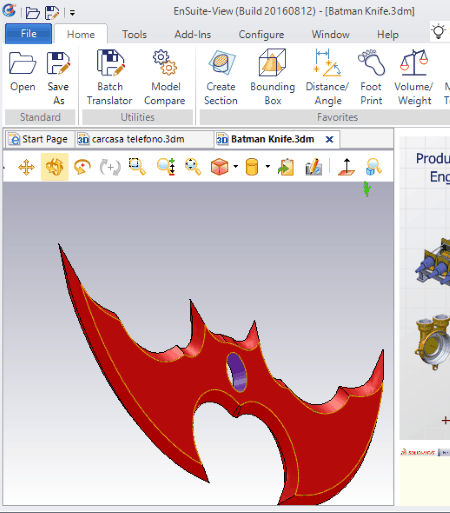Click the quick access open folder icon
Image resolution: width=450 pixels, height=513 pixels.
tap(33, 13)
